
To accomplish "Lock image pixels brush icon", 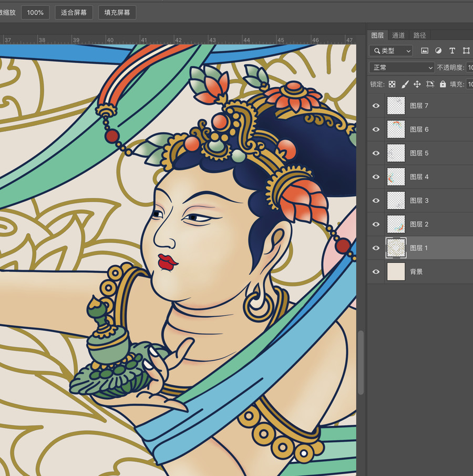I will (x=405, y=84).
